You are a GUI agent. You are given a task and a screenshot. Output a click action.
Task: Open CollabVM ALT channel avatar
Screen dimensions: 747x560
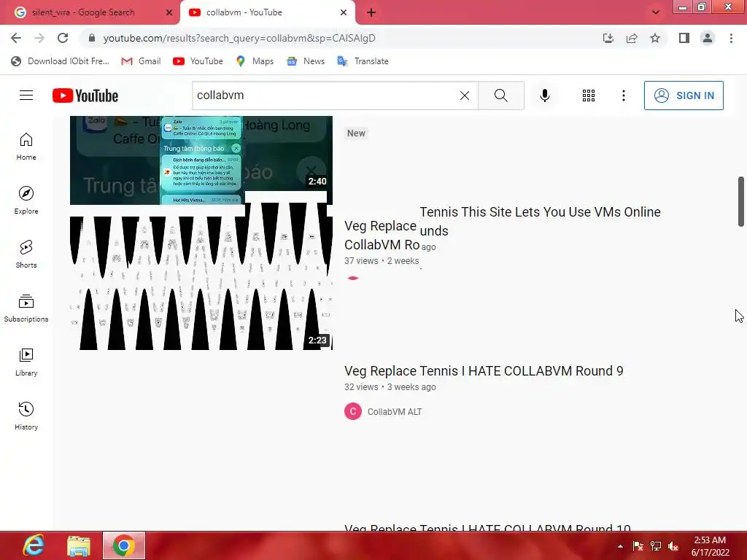[x=353, y=411]
